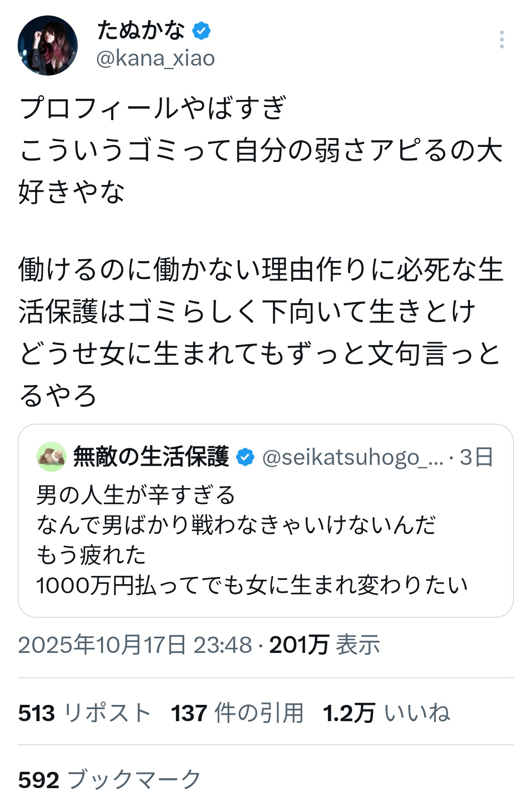The height and width of the screenshot is (801, 532).
Task: Open the quoted author name 無敵の生活保護
Action: (151, 457)
